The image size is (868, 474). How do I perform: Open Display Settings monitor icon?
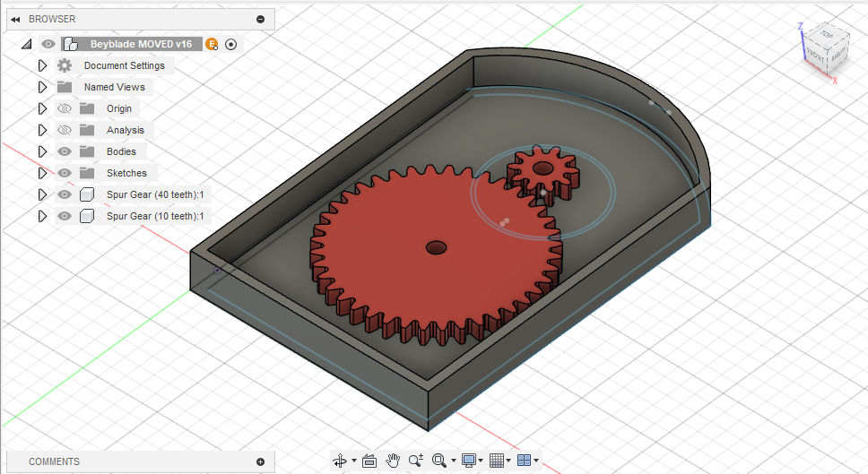[x=468, y=461]
